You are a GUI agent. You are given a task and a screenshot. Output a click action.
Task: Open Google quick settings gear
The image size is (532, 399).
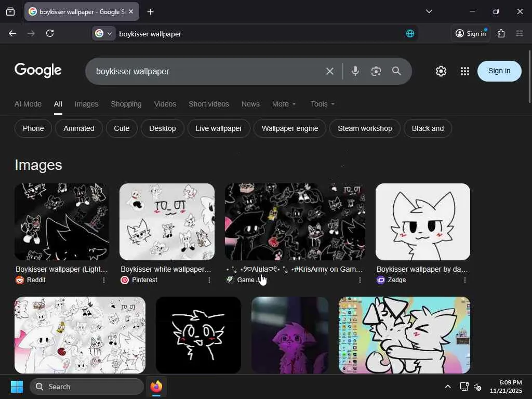click(441, 71)
